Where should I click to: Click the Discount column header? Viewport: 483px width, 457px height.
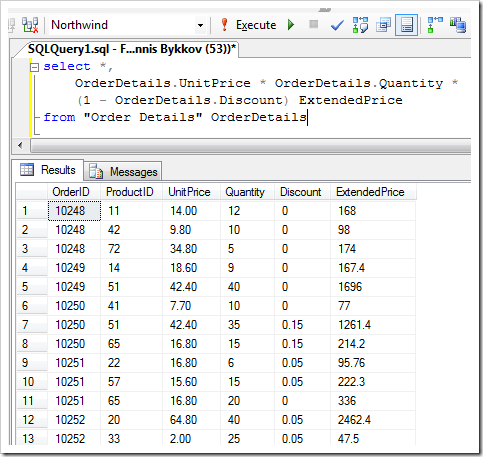click(301, 192)
